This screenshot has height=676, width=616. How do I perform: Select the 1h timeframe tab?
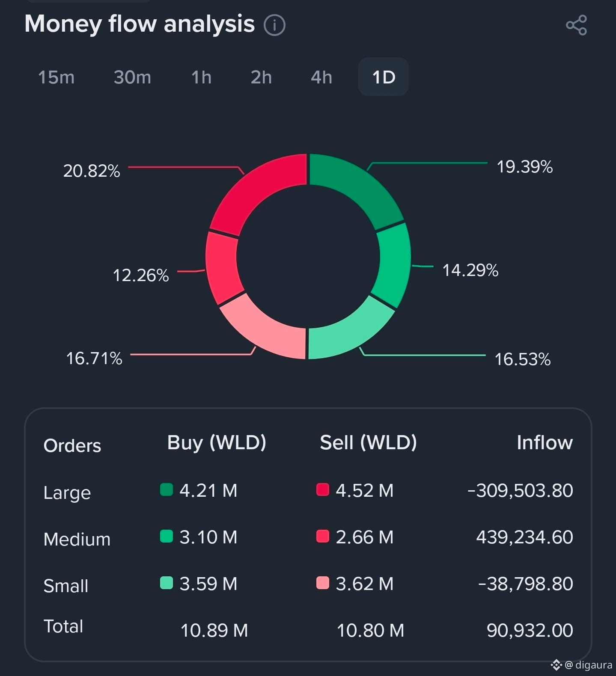pyautogui.click(x=201, y=77)
